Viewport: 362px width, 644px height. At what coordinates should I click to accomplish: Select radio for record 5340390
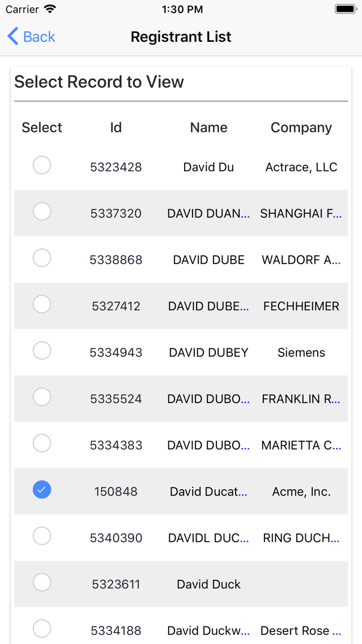(x=42, y=536)
